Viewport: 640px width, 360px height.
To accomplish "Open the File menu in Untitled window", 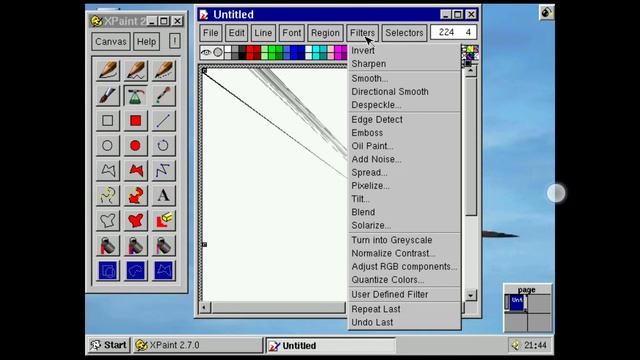I will (x=211, y=33).
